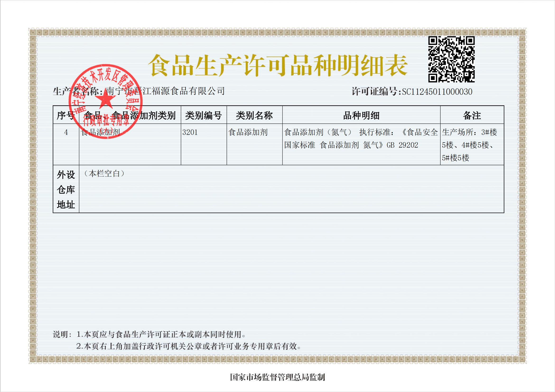This screenshot has height=392, width=555.
Task: Click the 类别名称 column header
Action: click(254, 115)
